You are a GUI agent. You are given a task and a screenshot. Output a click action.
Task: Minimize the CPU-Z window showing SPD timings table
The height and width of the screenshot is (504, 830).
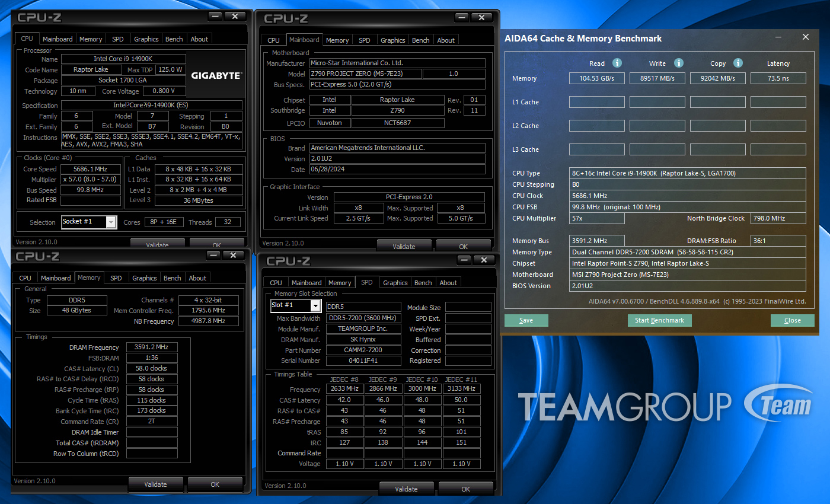pos(465,260)
